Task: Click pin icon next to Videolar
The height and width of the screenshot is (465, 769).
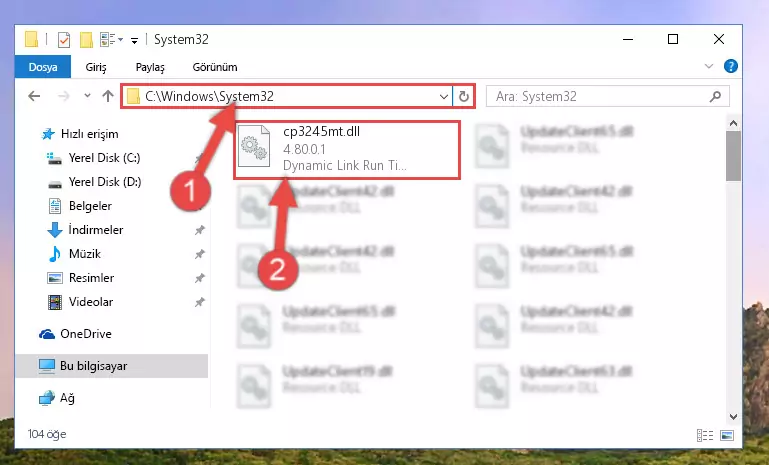Action: point(199,302)
